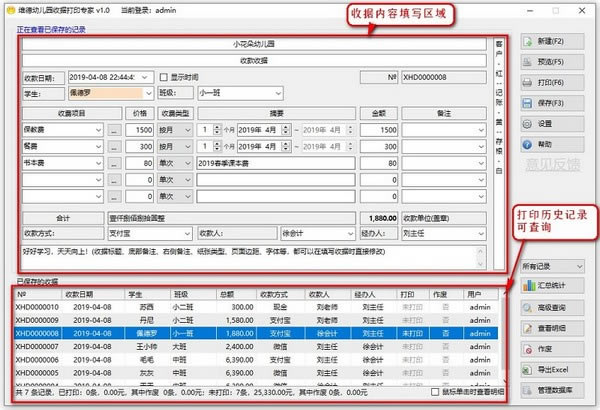600x410 pixels.
Task: Open the 帮助 help button
Action: click(x=552, y=144)
